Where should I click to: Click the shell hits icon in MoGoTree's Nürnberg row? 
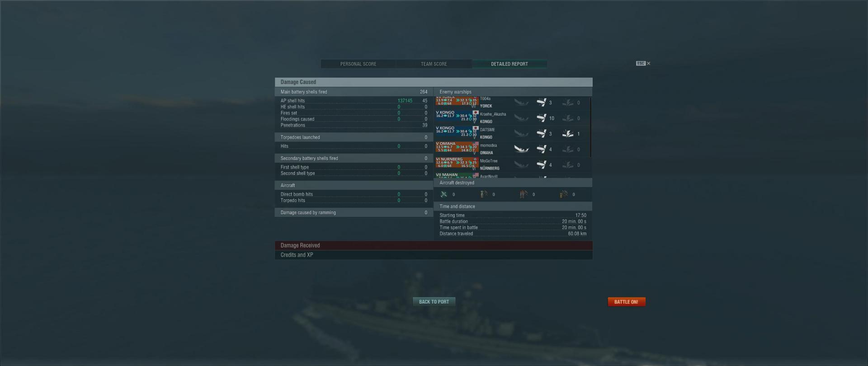[x=541, y=165]
